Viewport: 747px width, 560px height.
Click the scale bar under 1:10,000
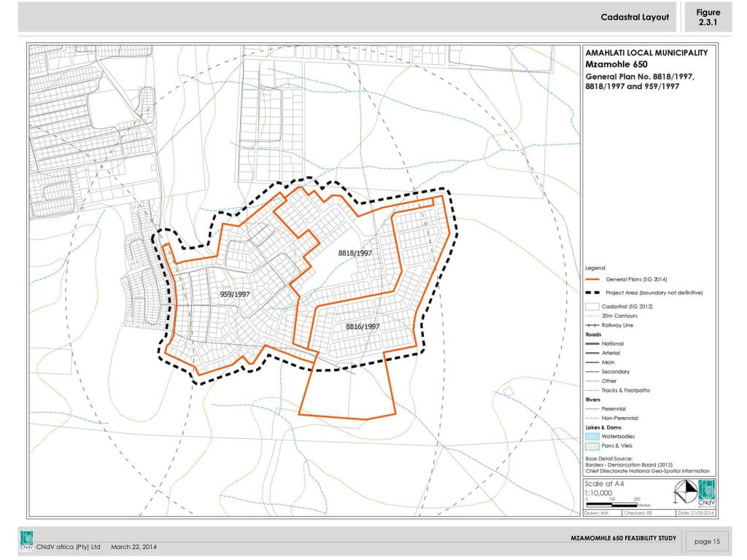(612, 505)
